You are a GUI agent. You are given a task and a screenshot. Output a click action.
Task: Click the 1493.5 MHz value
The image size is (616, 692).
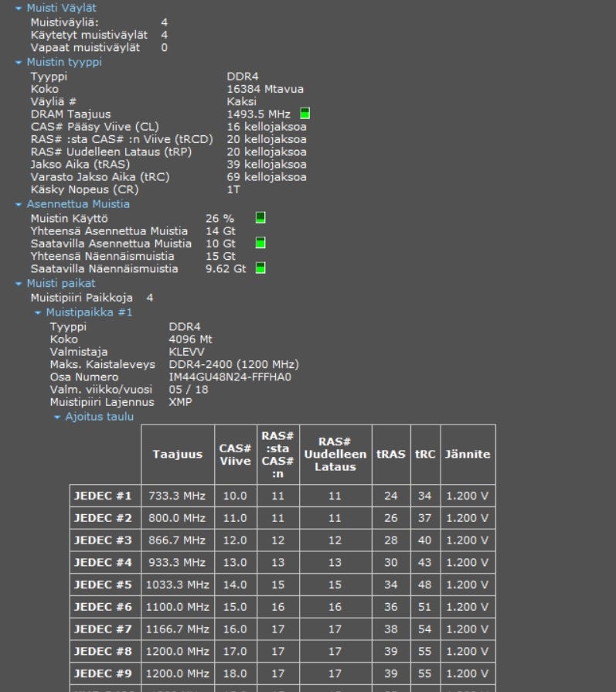coord(259,114)
